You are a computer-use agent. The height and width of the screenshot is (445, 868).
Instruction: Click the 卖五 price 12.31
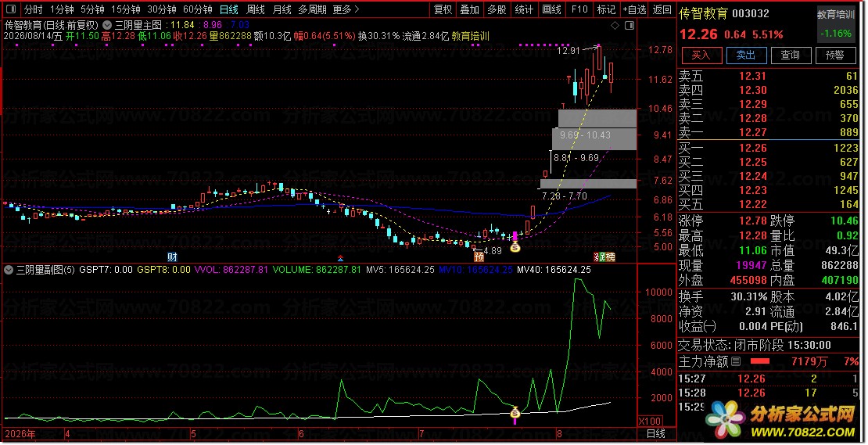[x=753, y=77]
